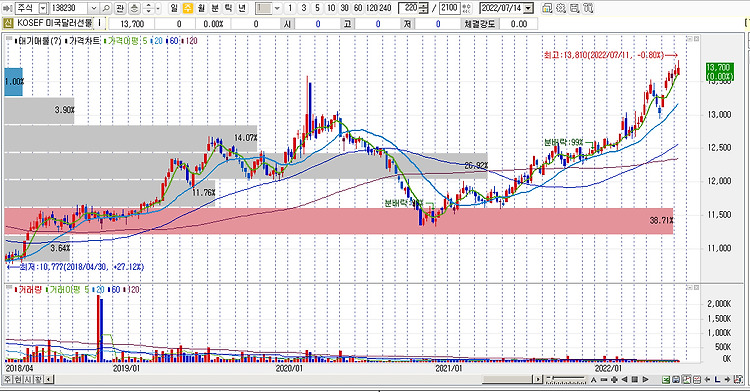
Task: Click the 관 (watchlist) button
Action: coord(121,8)
